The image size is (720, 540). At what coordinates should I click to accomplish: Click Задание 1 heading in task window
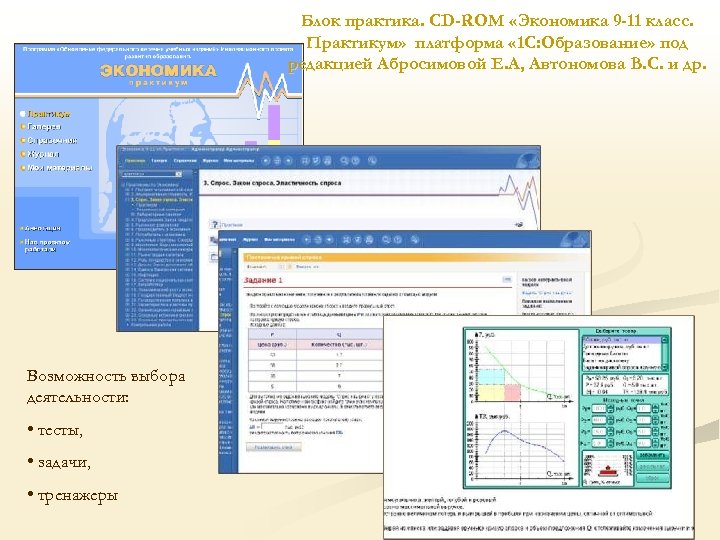263,280
